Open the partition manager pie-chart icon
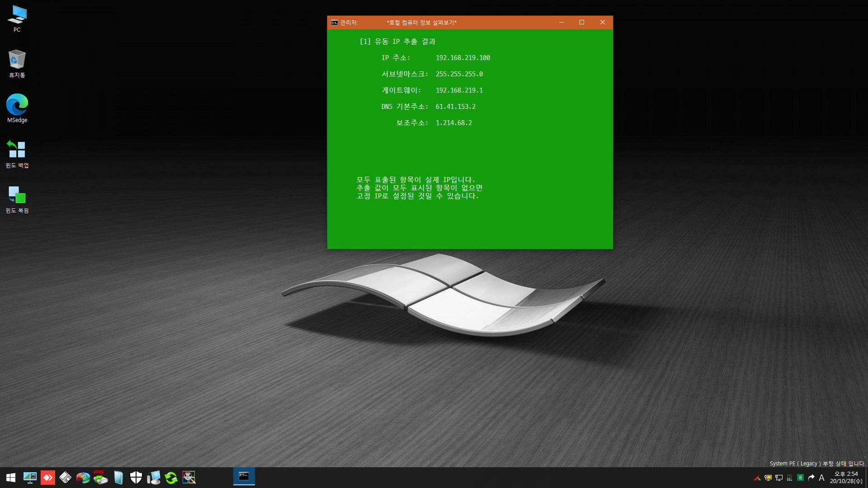 click(83, 478)
